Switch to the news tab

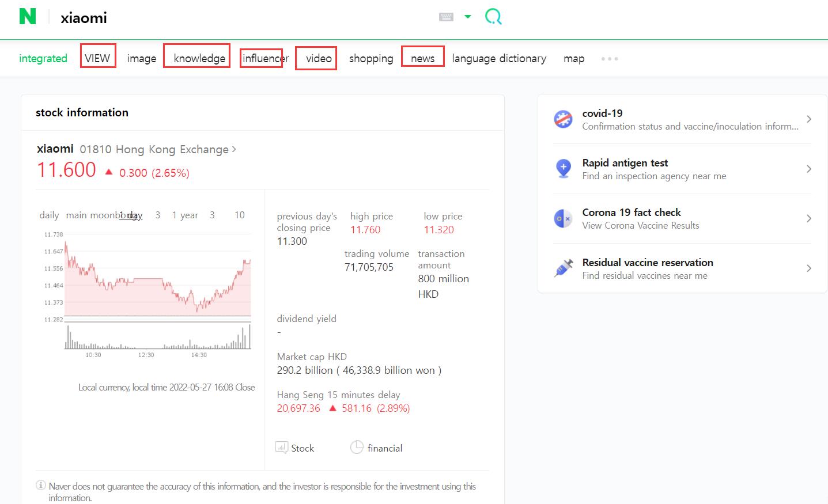click(423, 58)
